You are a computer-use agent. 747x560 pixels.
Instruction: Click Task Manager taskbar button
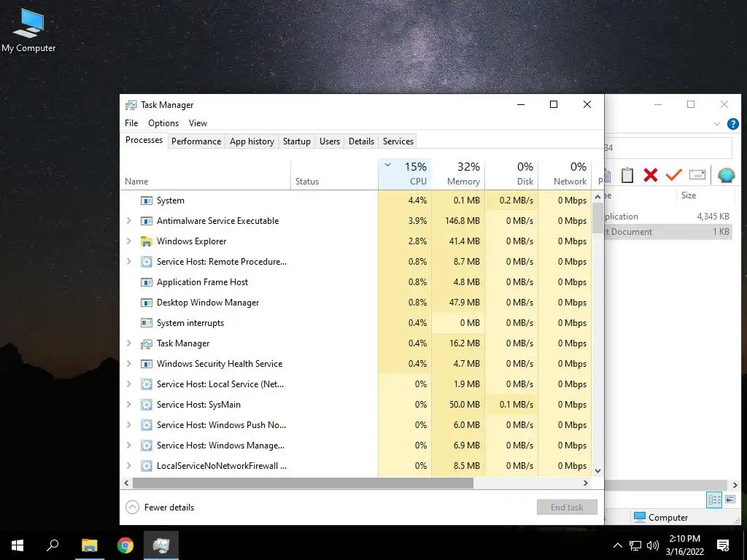click(x=161, y=545)
